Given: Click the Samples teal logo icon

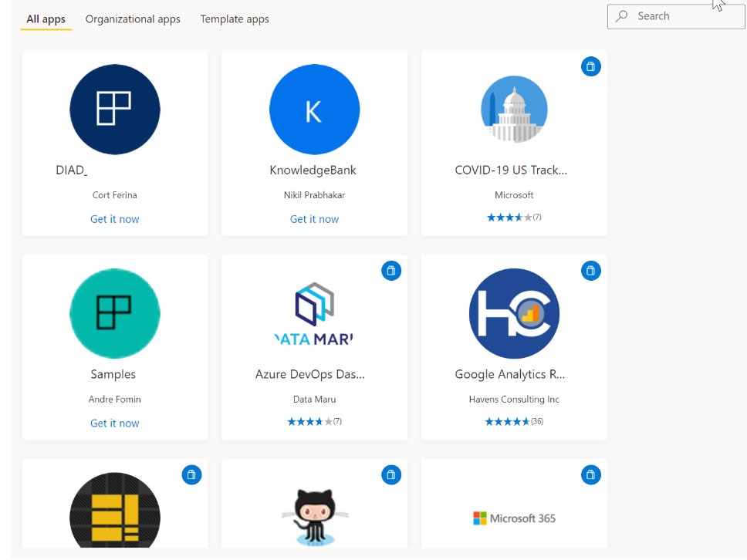Looking at the screenshot, I should coord(114,313).
